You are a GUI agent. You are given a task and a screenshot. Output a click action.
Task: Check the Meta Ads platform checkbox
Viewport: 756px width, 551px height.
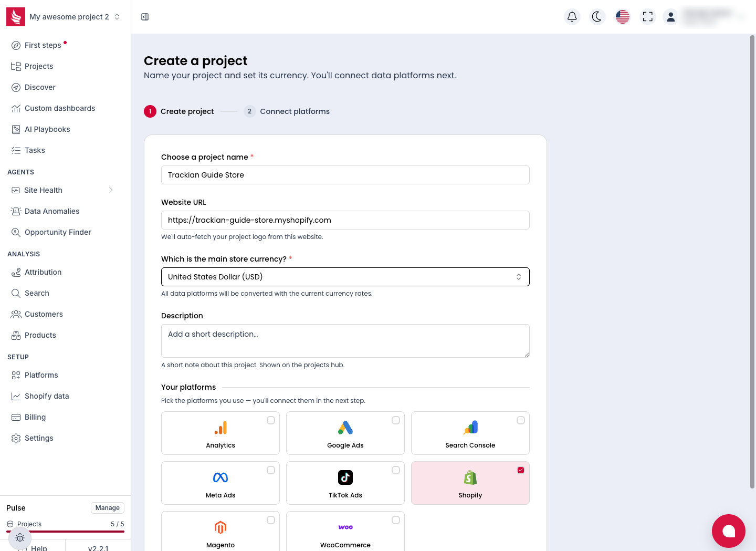click(x=271, y=470)
